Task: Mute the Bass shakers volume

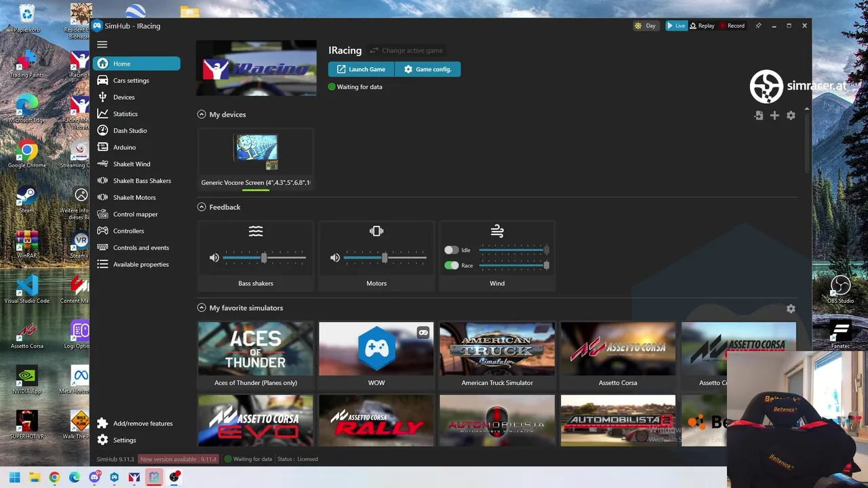Action: 214,258
